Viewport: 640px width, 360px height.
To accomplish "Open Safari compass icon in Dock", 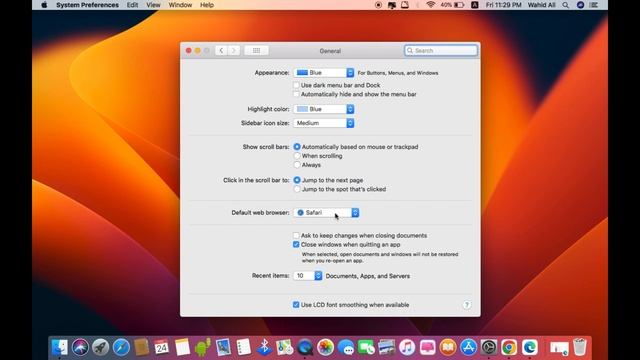I will 121,347.
